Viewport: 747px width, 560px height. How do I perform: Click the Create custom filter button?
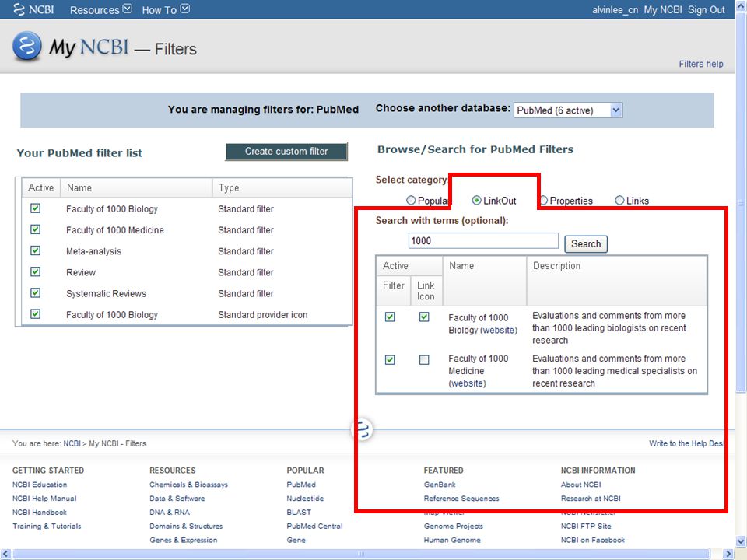(x=286, y=152)
